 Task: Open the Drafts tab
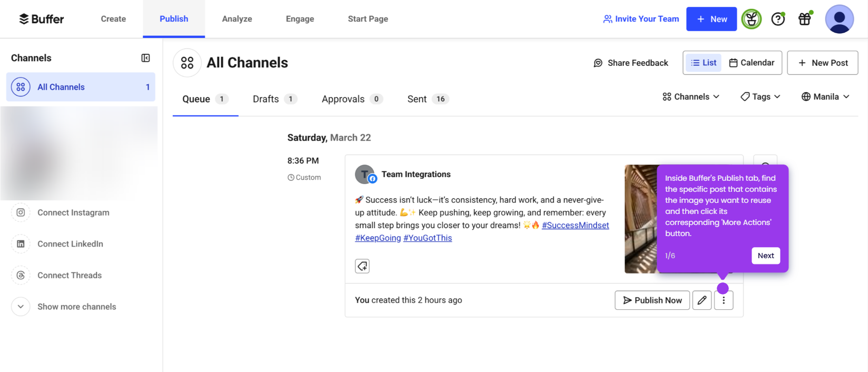pos(275,99)
